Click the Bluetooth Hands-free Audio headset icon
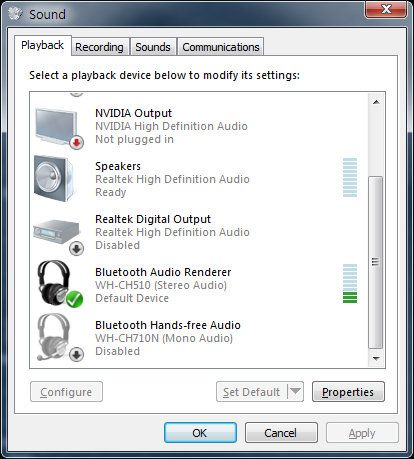This screenshot has width=414, height=459. 59,337
